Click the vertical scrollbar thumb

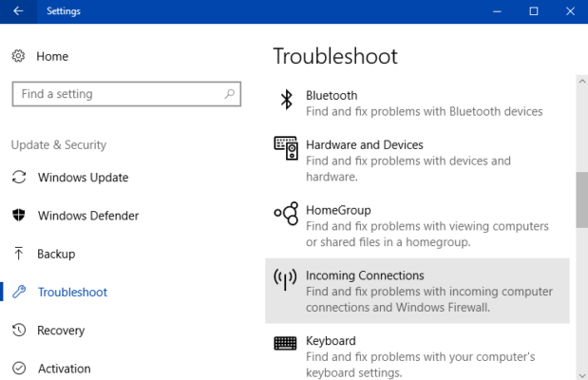click(x=582, y=199)
